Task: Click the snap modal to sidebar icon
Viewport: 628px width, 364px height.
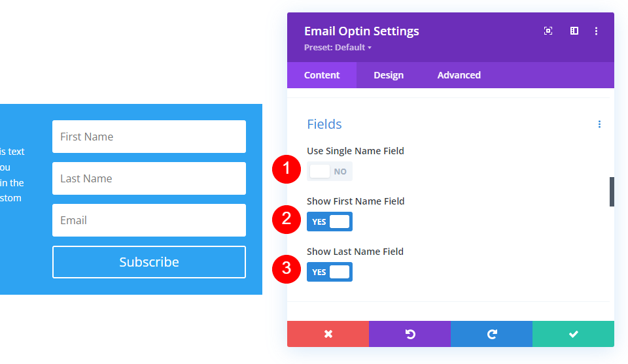Action: 574,31
